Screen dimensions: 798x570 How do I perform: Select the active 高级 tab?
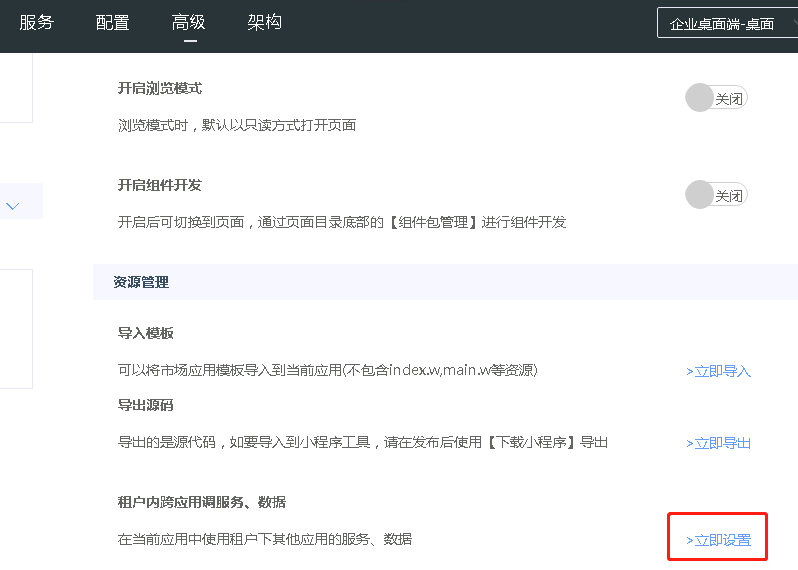(x=188, y=22)
